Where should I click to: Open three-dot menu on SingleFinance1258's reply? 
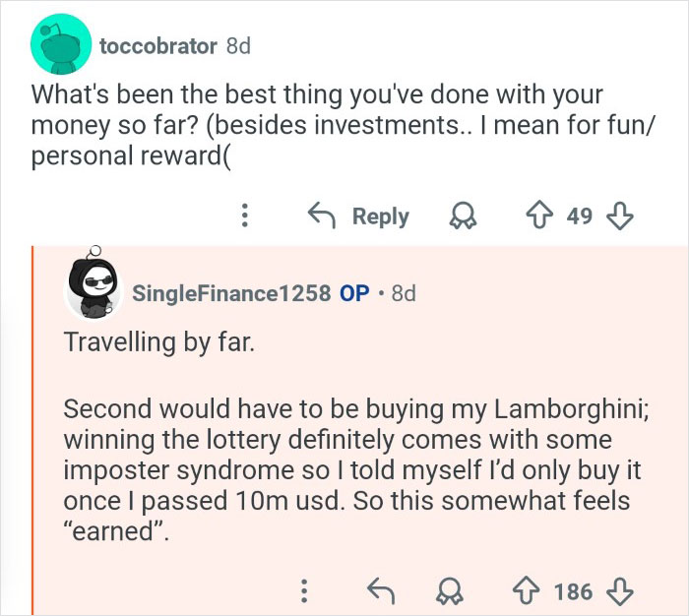[304, 590]
